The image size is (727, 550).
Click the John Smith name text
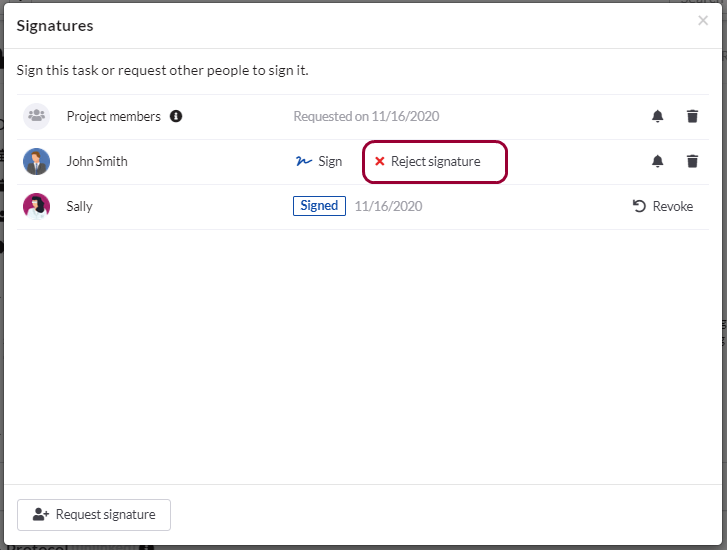97,161
